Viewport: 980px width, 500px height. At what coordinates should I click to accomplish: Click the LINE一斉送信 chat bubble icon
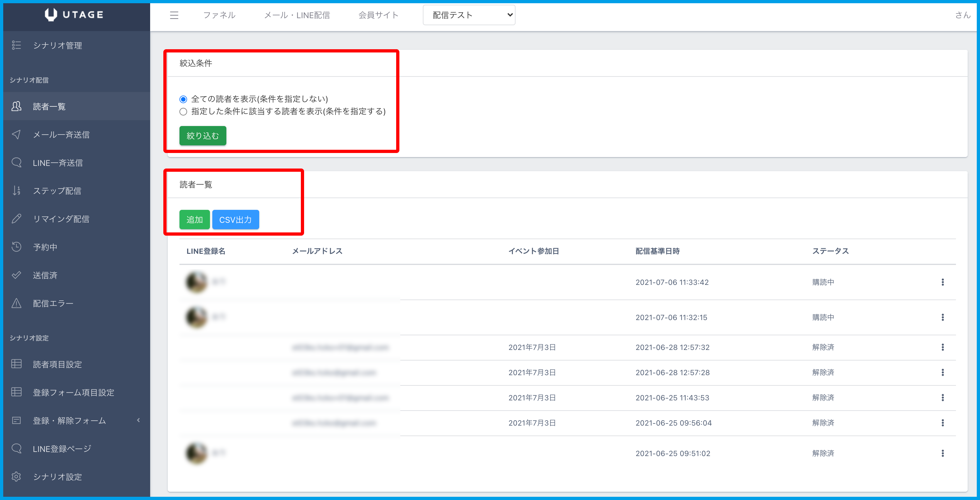pyautogui.click(x=16, y=163)
